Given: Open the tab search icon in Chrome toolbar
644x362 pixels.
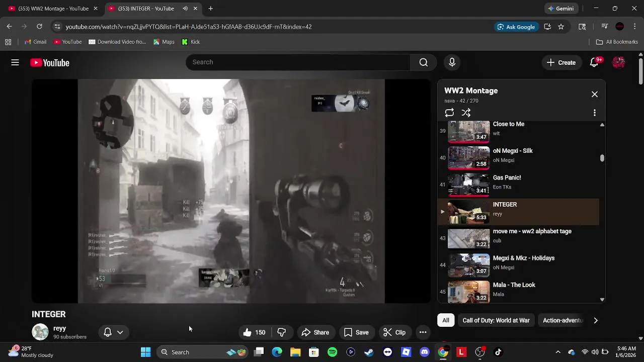Looking at the screenshot, I should (x=582, y=27).
